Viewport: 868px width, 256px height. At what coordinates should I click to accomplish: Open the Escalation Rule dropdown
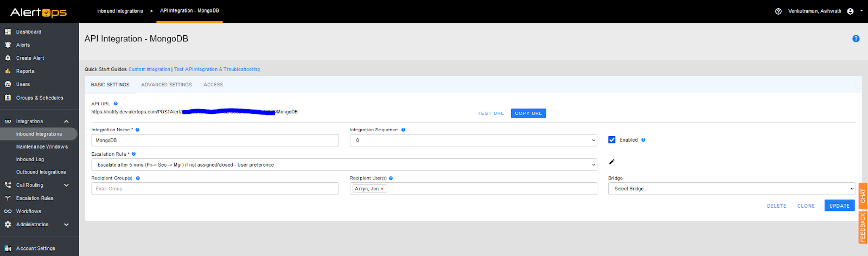344,165
